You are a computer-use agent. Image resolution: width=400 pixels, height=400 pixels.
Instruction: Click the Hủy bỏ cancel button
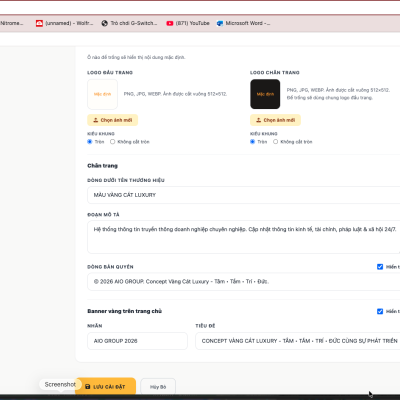(158, 387)
